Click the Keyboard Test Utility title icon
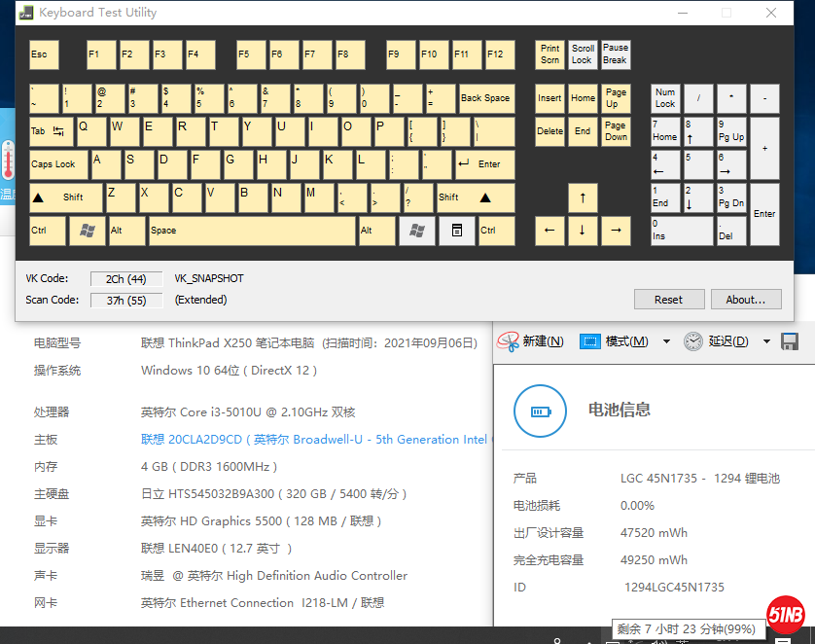This screenshot has height=644, width=815. click(x=26, y=13)
